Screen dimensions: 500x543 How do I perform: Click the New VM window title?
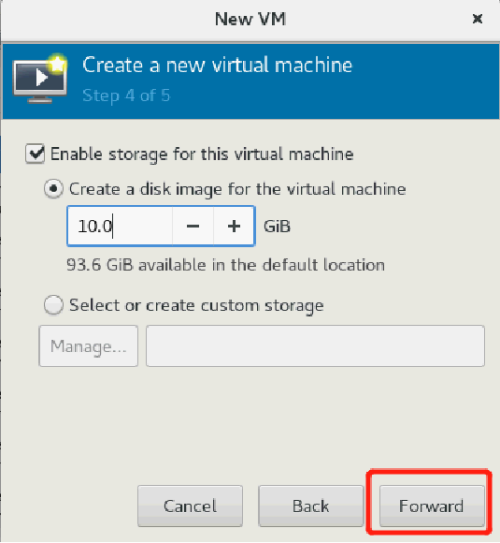[x=250, y=19]
